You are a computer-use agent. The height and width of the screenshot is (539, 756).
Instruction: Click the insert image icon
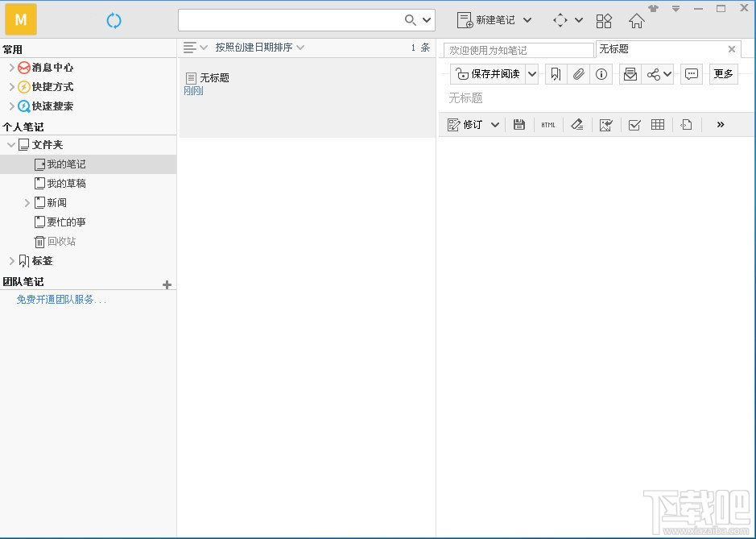click(606, 125)
